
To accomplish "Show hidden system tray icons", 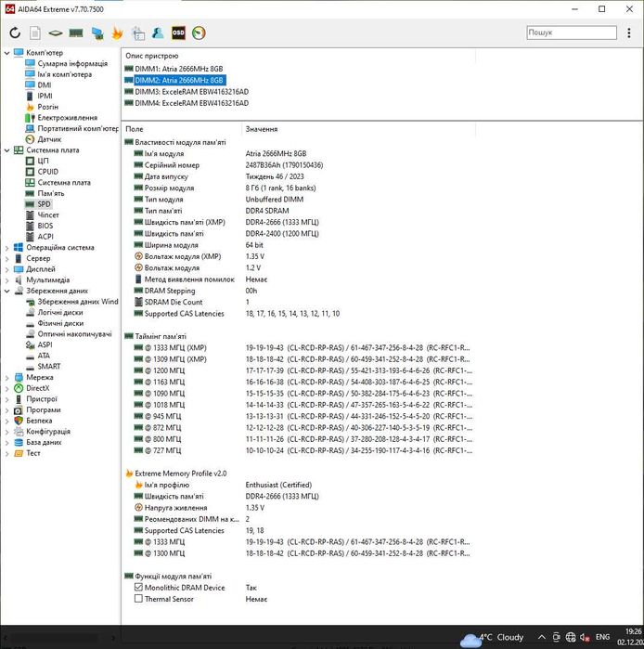I will (541, 638).
